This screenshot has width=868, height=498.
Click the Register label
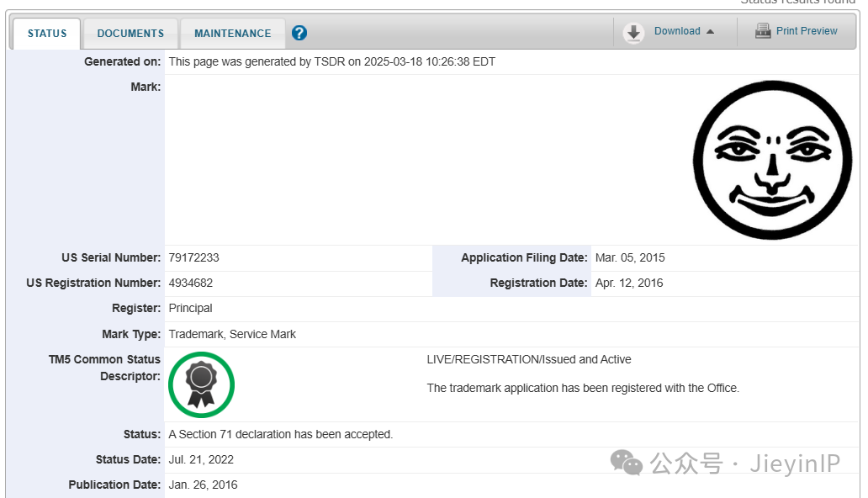(x=136, y=308)
